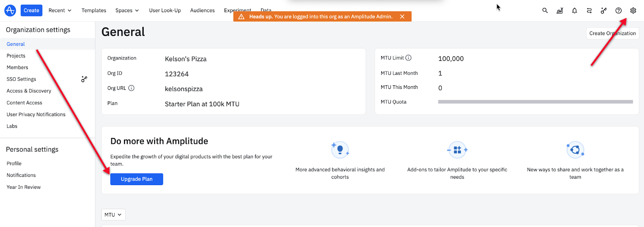The image size is (644, 227).
Task: Click the lightbulb behavioral insights icon
Action: coord(340,150)
